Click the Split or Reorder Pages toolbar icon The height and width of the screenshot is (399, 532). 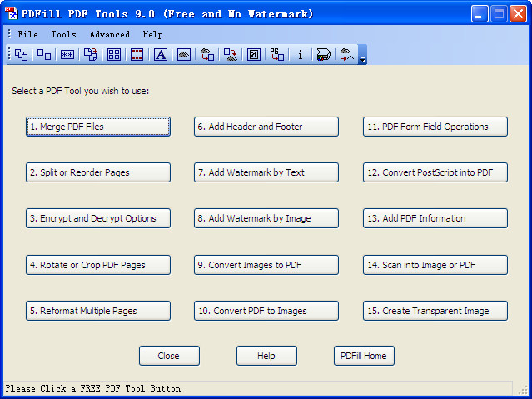click(x=44, y=55)
